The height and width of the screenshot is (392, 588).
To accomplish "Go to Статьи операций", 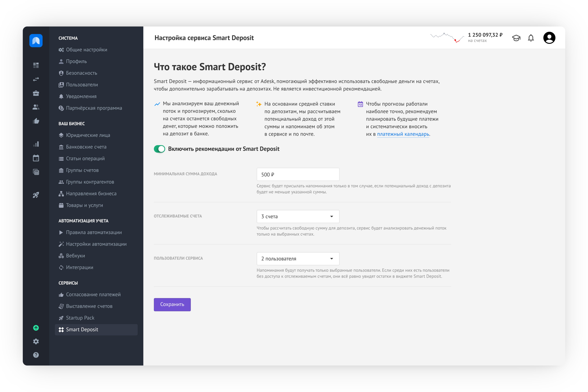I will (x=96, y=159).
